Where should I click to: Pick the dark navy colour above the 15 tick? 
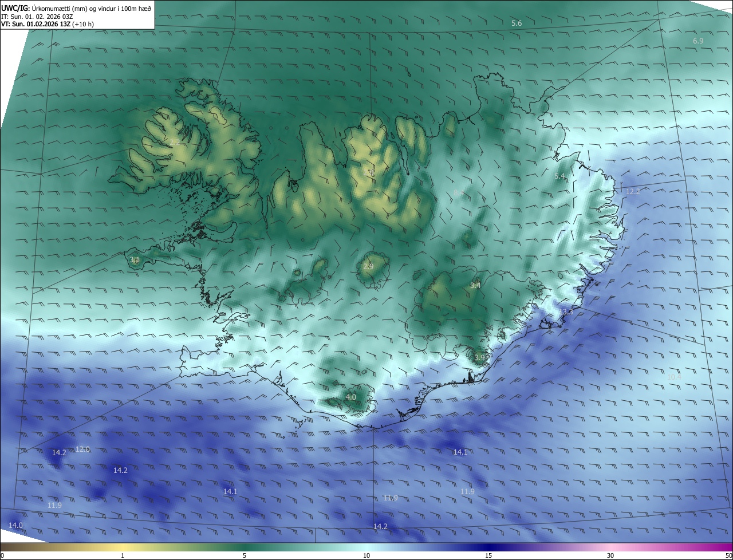click(488, 547)
